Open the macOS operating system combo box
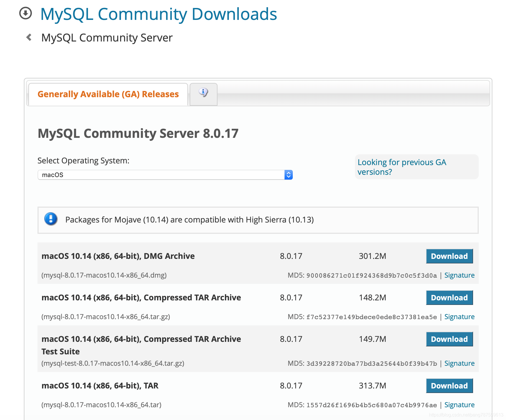Screen dimensions: 506x420 [x=165, y=175]
